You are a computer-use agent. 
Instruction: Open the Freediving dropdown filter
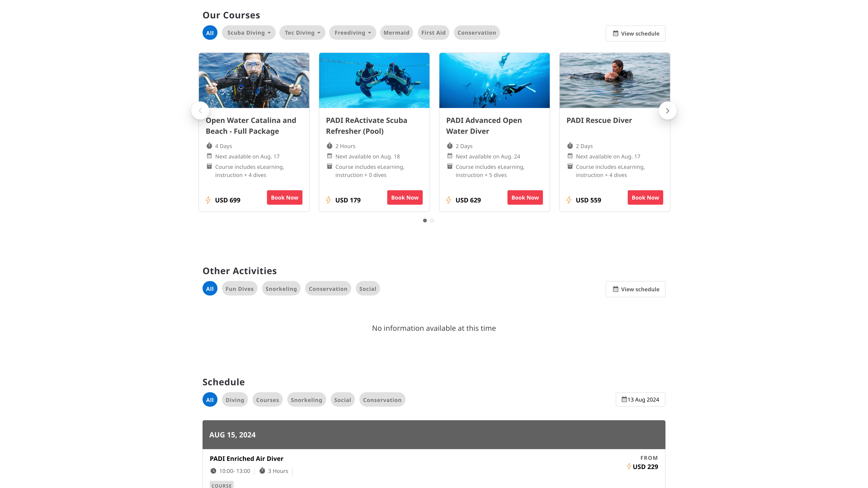(352, 33)
